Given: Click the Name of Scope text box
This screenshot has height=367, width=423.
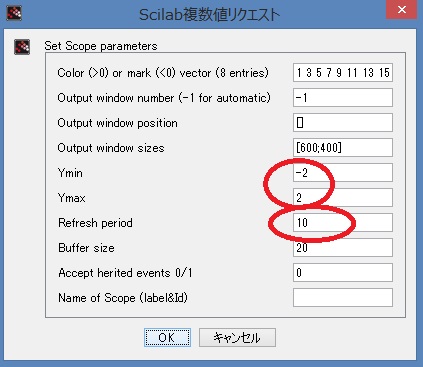Looking at the screenshot, I should (x=343, y=298).
